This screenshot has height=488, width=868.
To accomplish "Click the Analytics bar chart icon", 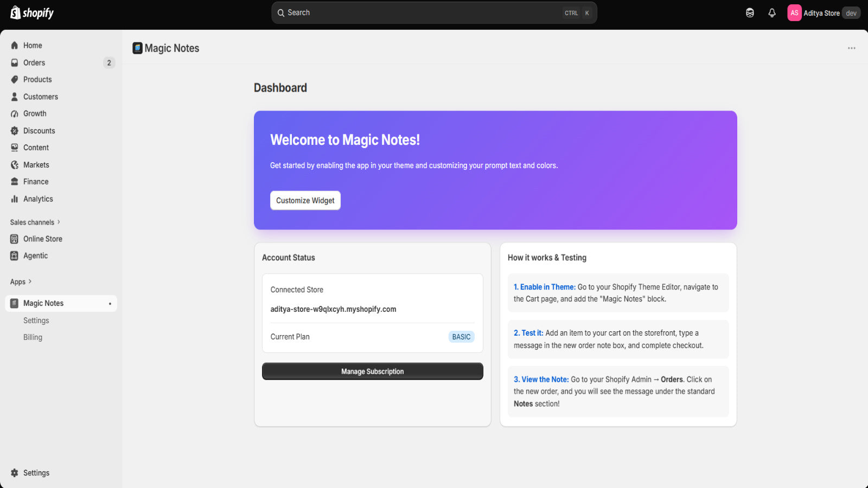I will [15, 199].
